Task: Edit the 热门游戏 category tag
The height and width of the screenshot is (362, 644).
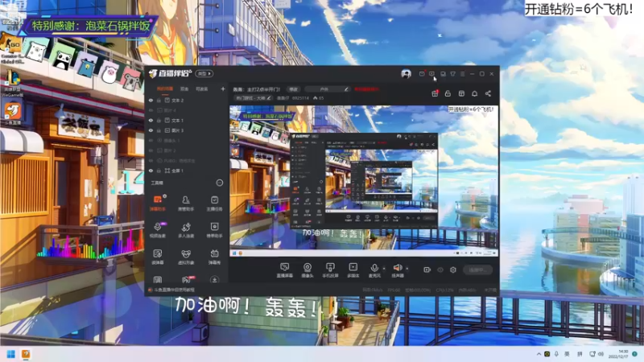Action: [x=254, y=98]
